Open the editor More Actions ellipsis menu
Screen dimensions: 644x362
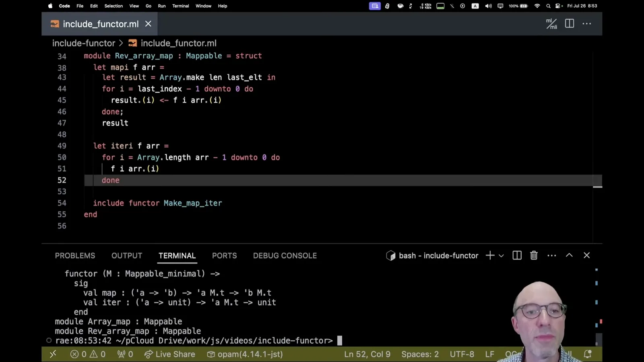(x=587, y=24)
